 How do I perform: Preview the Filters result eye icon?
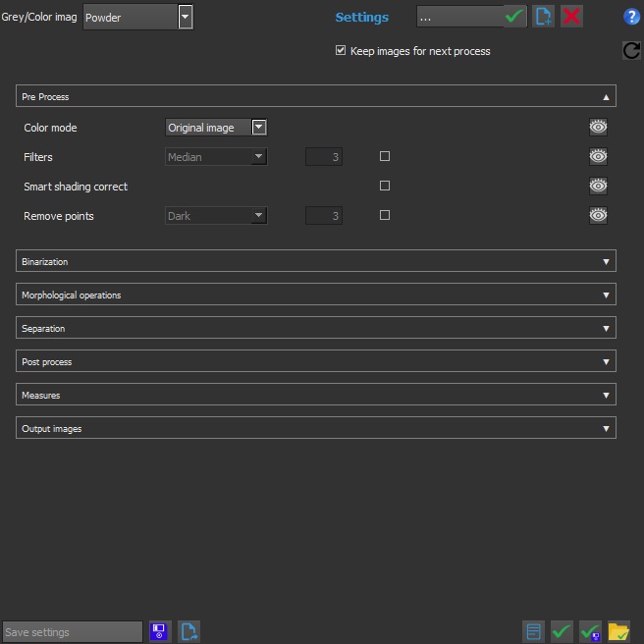point(598,156)
